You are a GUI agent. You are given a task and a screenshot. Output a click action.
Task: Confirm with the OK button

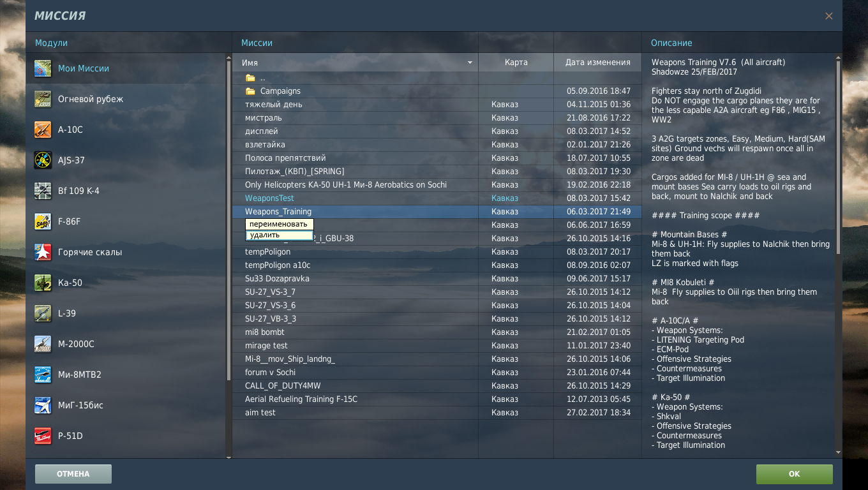pyautogui.click(x=795, y=474)
